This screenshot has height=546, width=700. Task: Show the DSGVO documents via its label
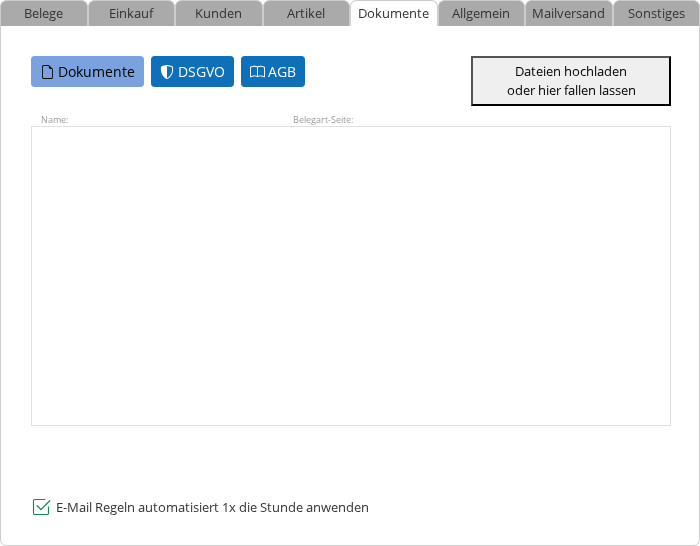coord(201,72)
